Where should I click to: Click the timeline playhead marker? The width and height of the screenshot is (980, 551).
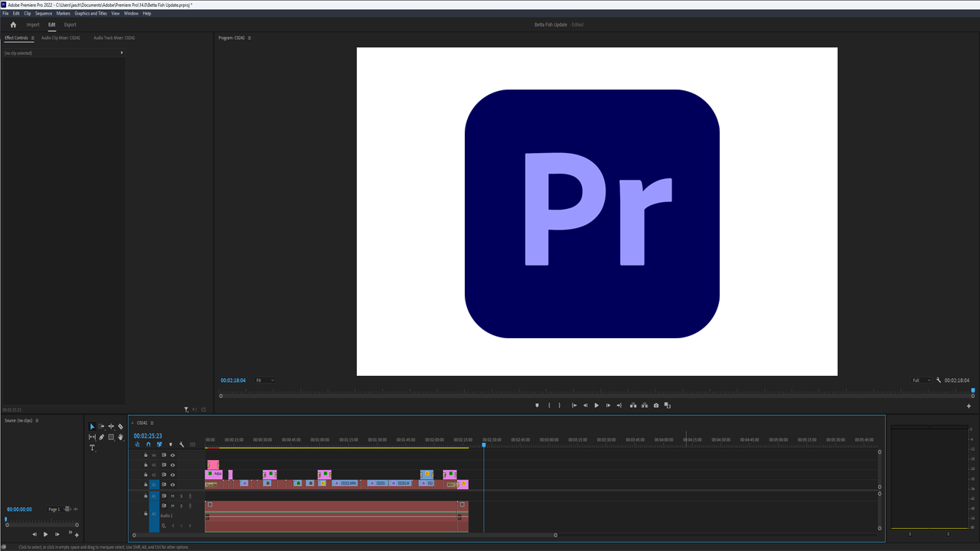click(x=484, y=445)
